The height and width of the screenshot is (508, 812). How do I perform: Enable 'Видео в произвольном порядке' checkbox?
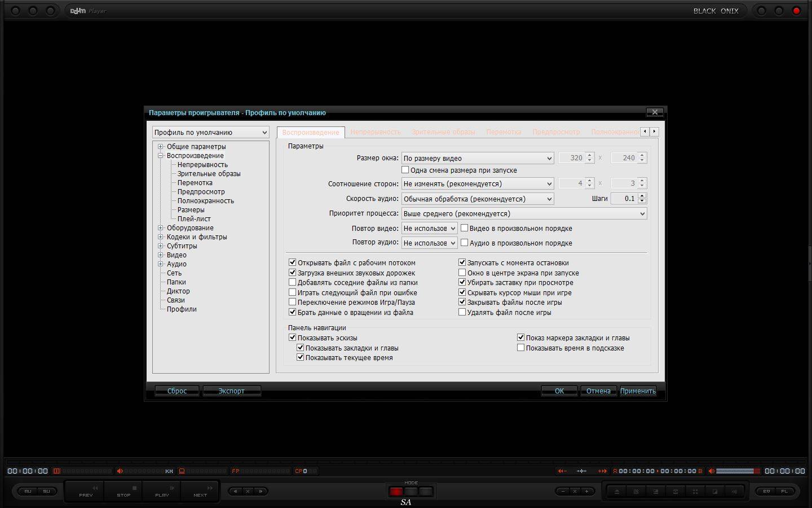pyautogui.click(x=465, y=228)
